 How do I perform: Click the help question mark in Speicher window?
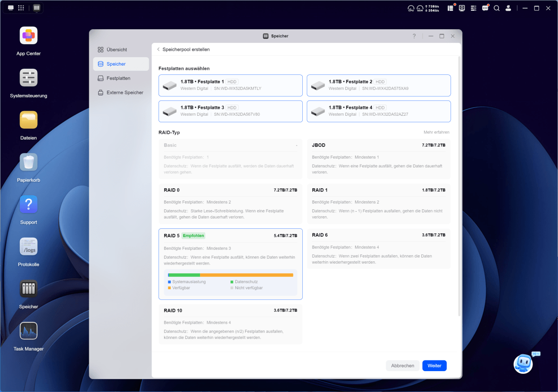[x=414, y=36]
